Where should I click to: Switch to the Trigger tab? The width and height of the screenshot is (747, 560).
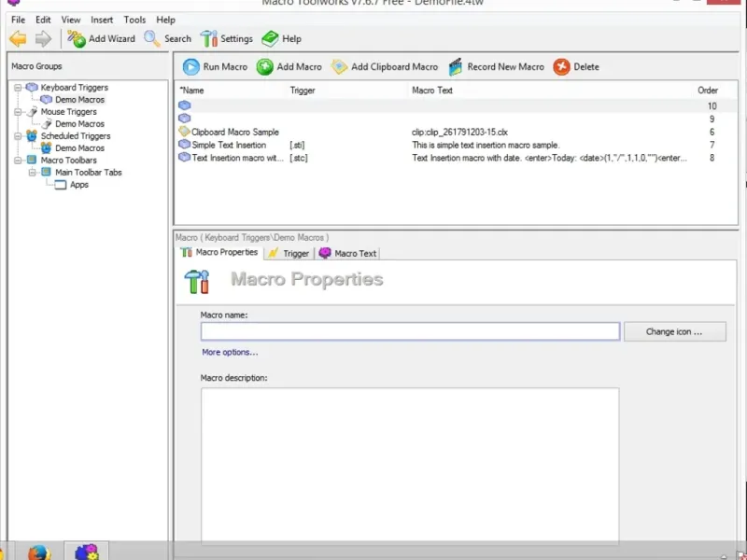[289, 253]
